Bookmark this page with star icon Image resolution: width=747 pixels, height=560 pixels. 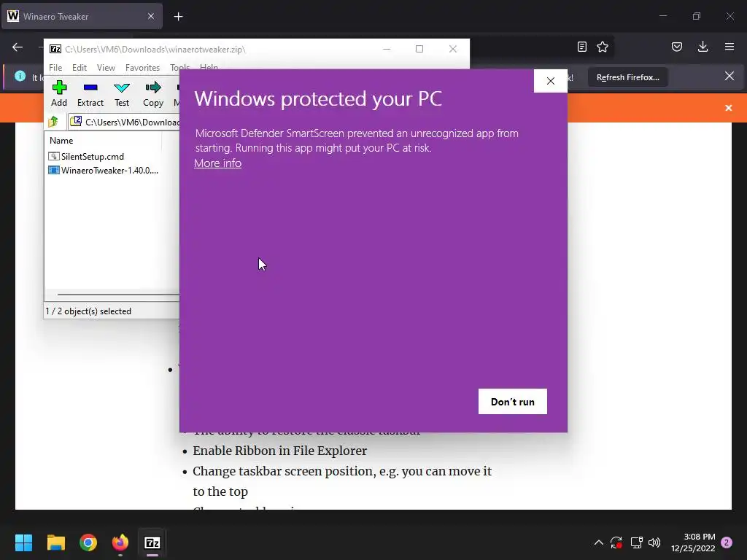603,47
